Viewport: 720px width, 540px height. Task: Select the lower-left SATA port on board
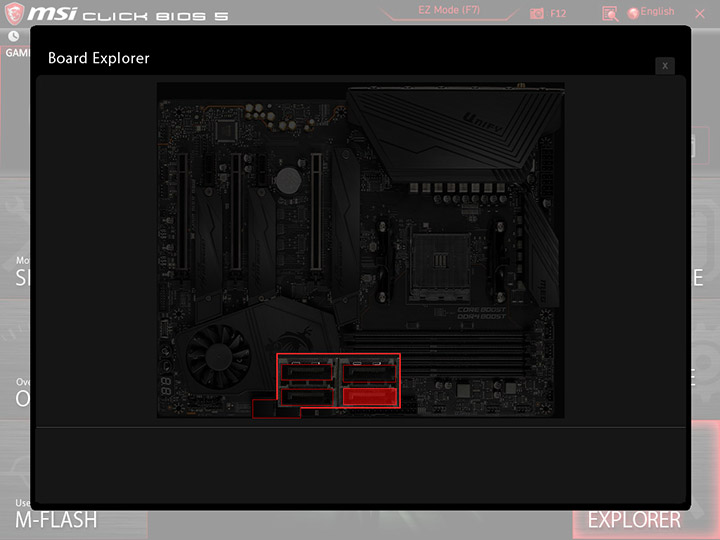pos(307,397)
